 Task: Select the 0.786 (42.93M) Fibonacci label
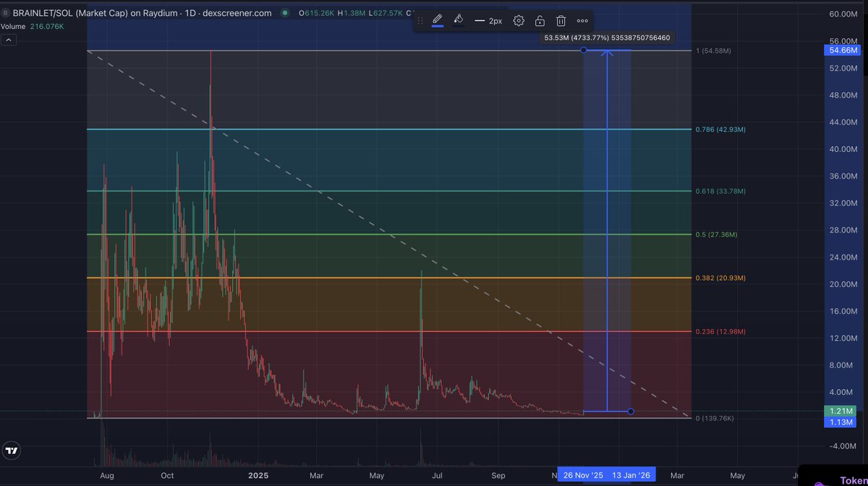(x=720, y=129)
